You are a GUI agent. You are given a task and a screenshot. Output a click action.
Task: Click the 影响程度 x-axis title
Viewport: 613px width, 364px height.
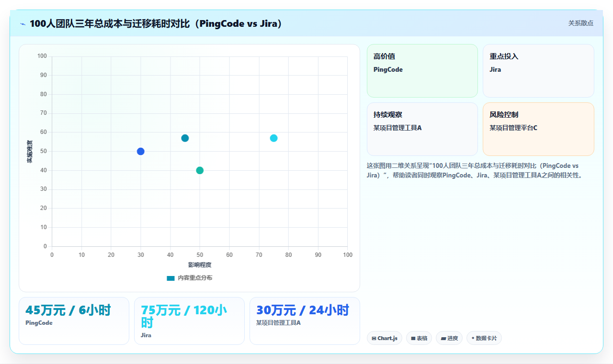[200, 265]
